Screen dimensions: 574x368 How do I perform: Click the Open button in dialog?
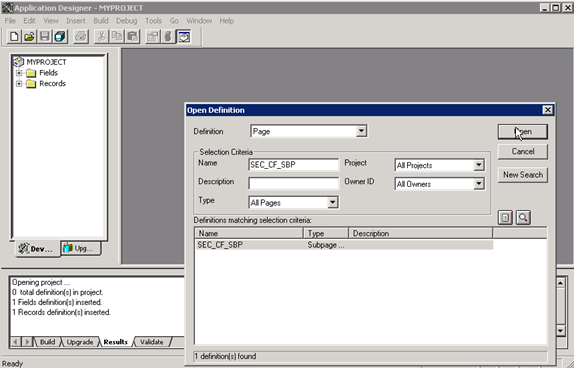click(x=523, y=132)
